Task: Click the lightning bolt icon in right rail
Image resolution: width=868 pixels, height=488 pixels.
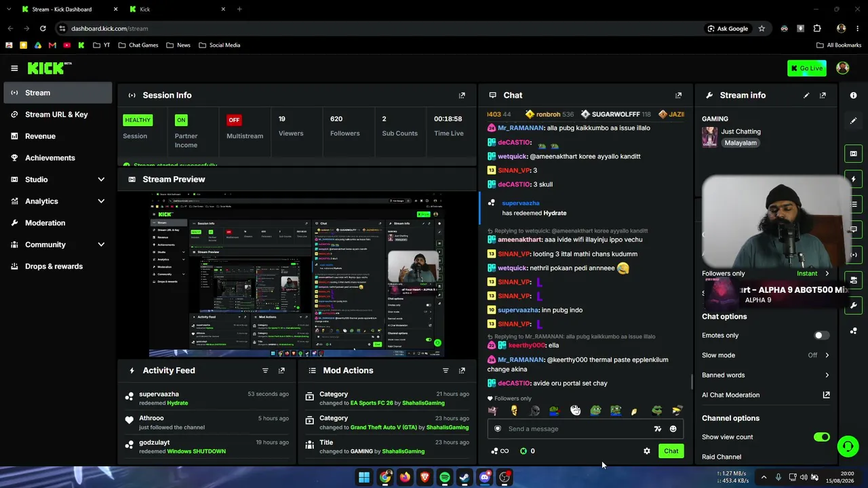Action: pyautogui.click(x=853, y=179)
